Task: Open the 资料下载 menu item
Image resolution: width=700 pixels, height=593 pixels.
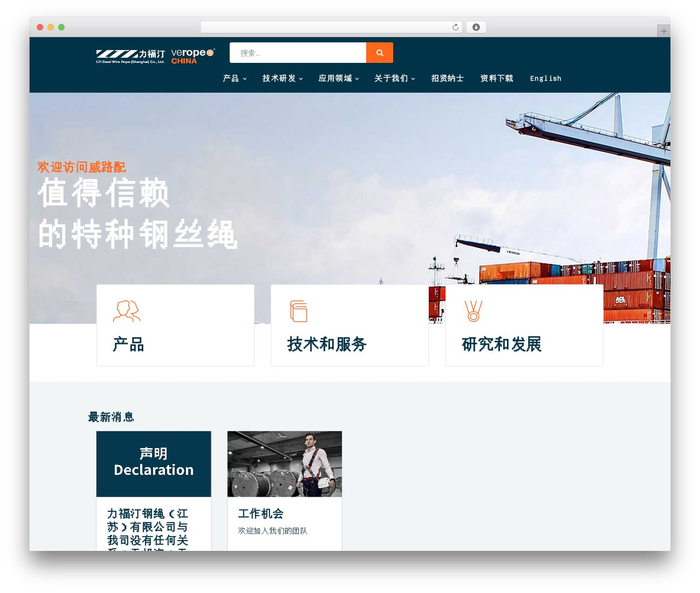Action: pyautogui.click(x=497, y=78)
